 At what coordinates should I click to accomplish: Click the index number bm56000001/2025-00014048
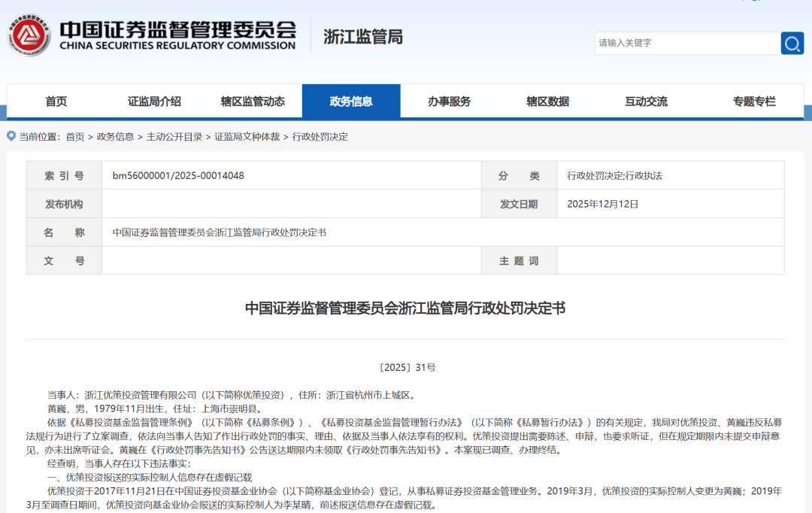coord(178,176)
